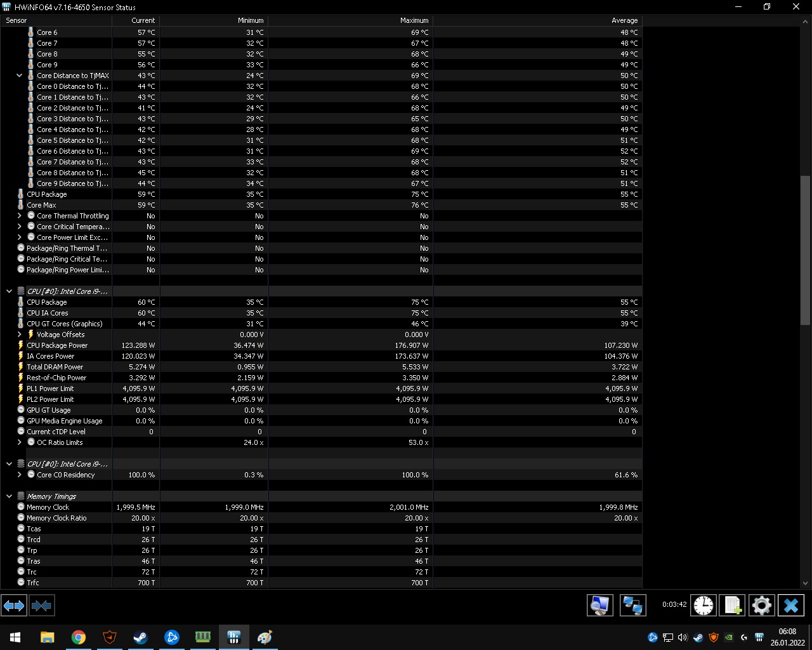Click the expand columns arrows button
The height and width of the screenshot is (650, 812).
[x=14, y=606]
